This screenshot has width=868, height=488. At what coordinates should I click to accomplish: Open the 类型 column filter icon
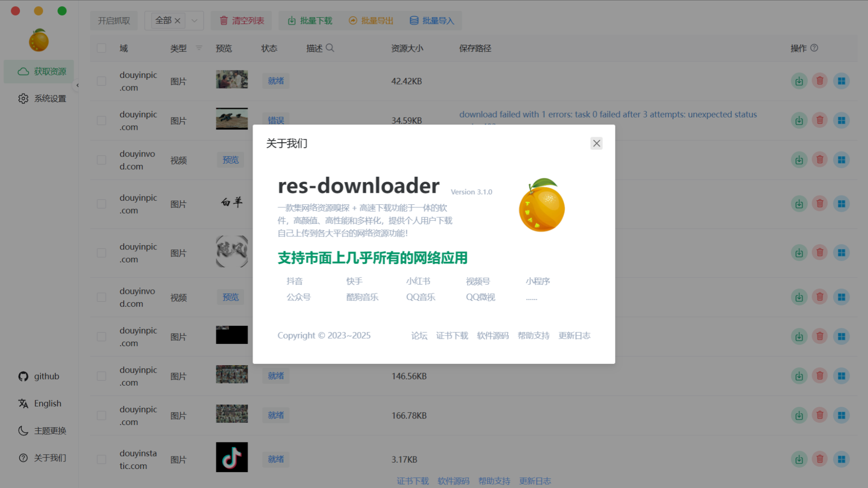coord(199,48)
